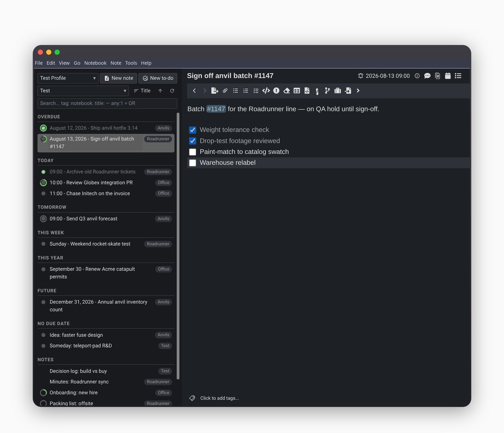
Task: Insert a checkbox list
Action: click(x=256, y=91)
